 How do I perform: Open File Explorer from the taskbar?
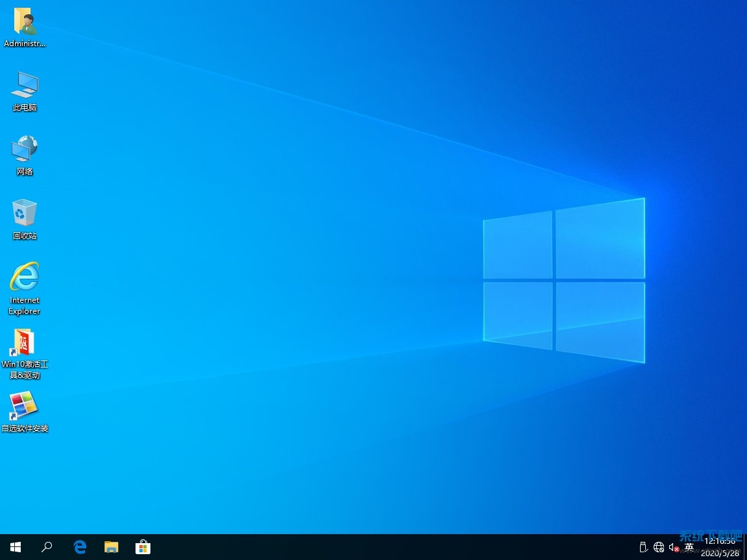click(112, 547)
